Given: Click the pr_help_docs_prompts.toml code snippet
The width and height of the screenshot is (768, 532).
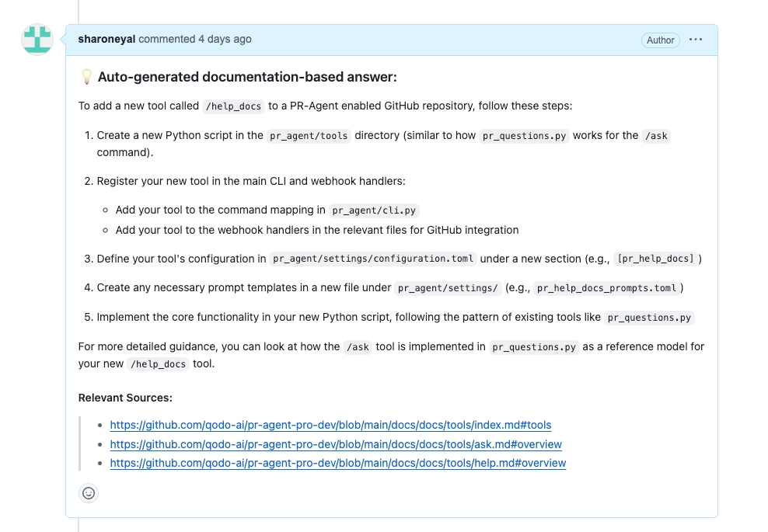Looking at the screenshot, I should point(606,287).
